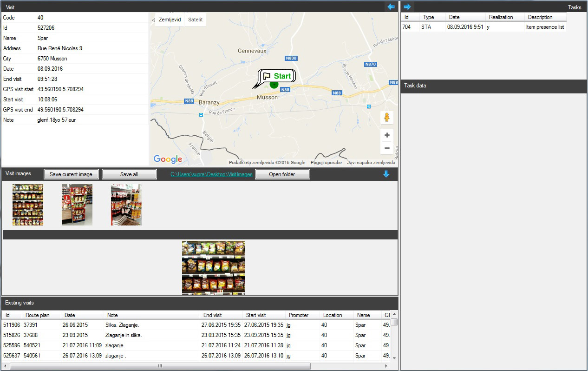
Task: Click the left blue arrow in Visit header
Action: tap(391, 7)
